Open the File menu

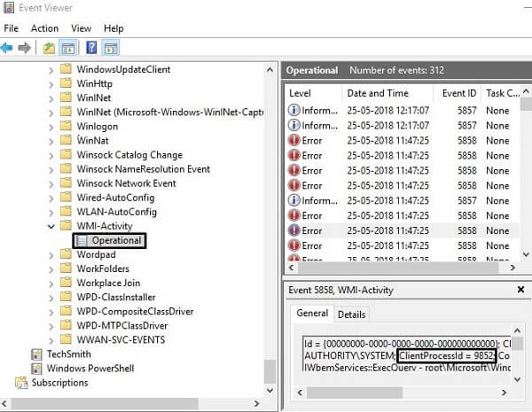[12, 28]
